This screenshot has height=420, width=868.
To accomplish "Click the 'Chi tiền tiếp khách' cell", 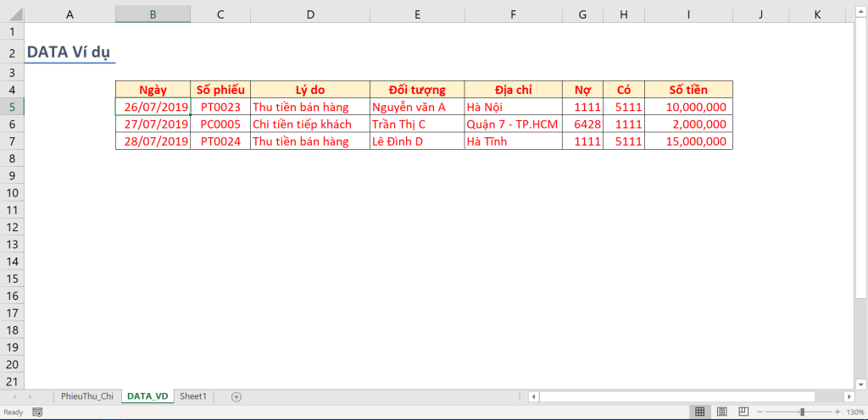I will click(310, 124).
